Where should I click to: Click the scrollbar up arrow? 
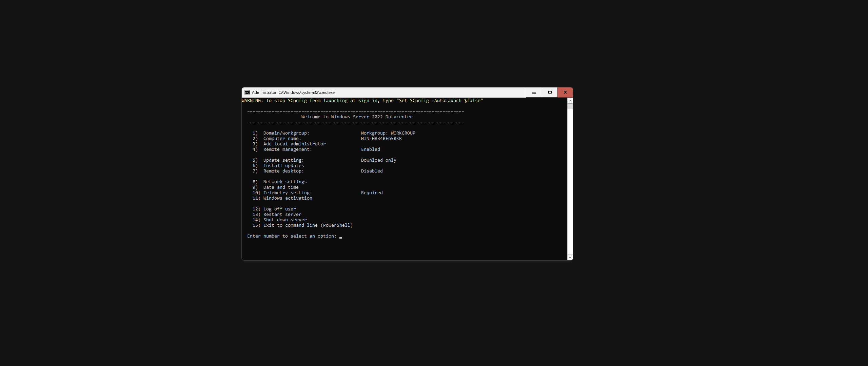pyautogui.click(x=570, y=101)
